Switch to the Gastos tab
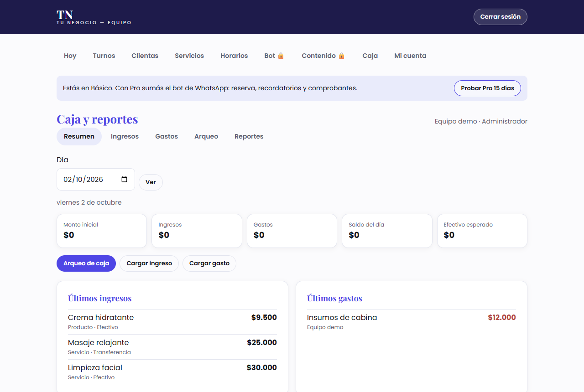584x392 pixels. [x=167, y=136]
